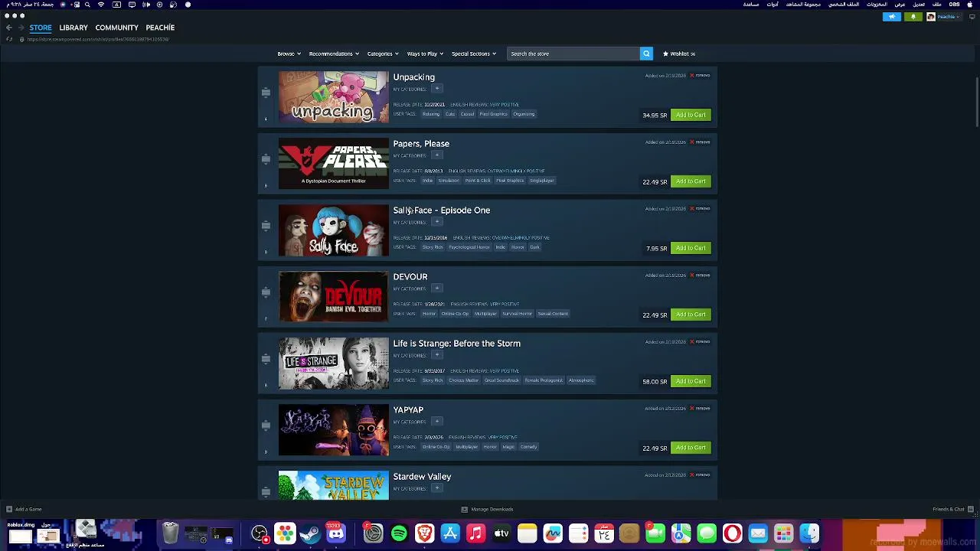Screen dimensions: 980x551
Task: Go forward with the Steam forward arrow
Action: [x=21, y=28]
